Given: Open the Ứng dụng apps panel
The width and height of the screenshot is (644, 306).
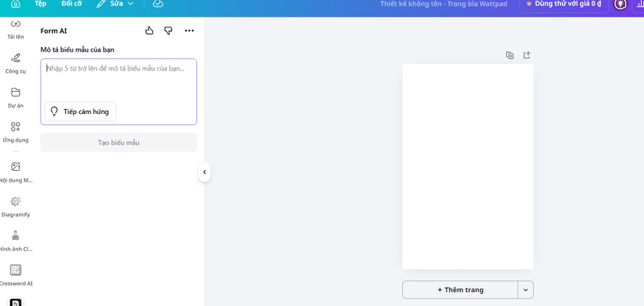Looking at the screenshot, I should coord(15,132).
